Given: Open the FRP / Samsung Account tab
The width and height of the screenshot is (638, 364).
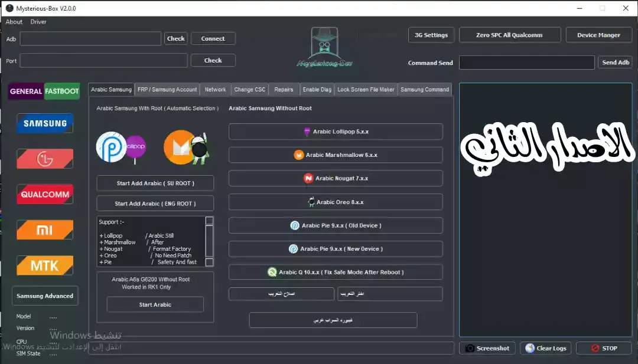Looking at the screenshot, I should pyautogui.click(x=167, y=89).
